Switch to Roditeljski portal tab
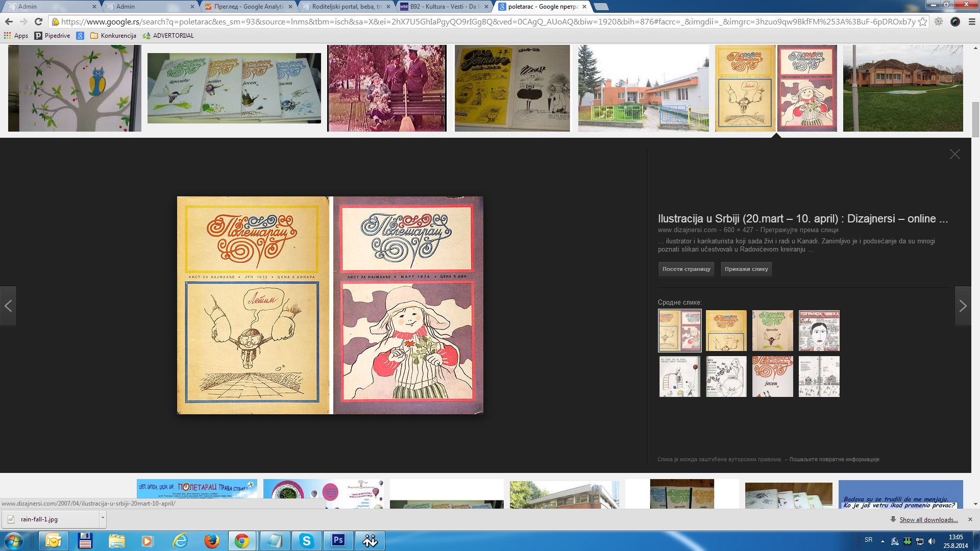 (346, 7)
